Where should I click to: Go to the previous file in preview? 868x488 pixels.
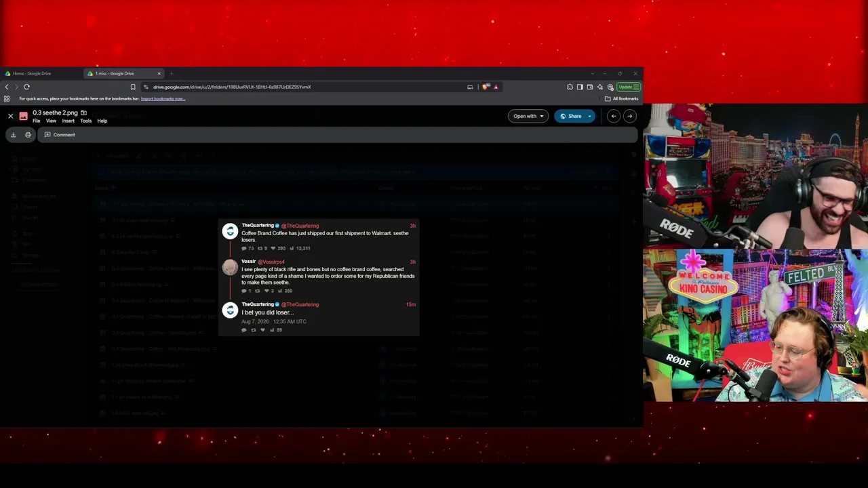tap(614, 116)
